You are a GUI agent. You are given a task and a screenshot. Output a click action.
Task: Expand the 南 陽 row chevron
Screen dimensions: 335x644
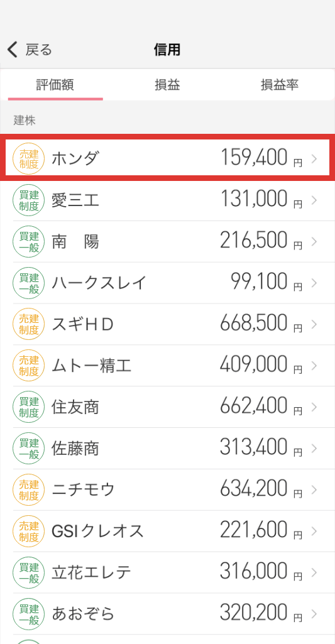coord(314,242)
